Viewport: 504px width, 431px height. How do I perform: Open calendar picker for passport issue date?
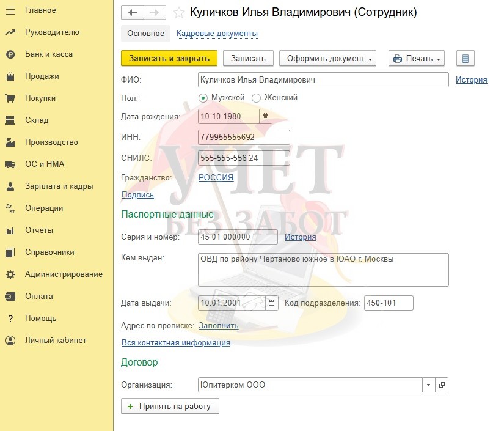[272, 303]
